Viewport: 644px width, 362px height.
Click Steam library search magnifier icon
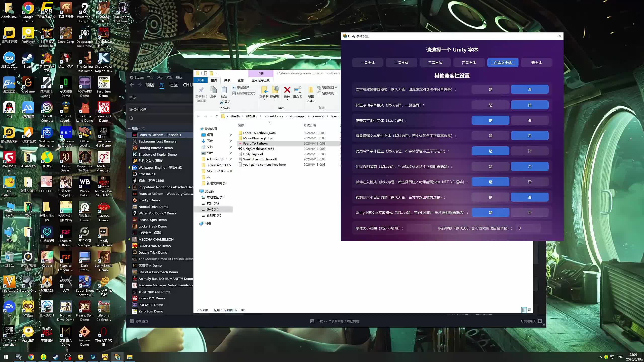[131, 118]
